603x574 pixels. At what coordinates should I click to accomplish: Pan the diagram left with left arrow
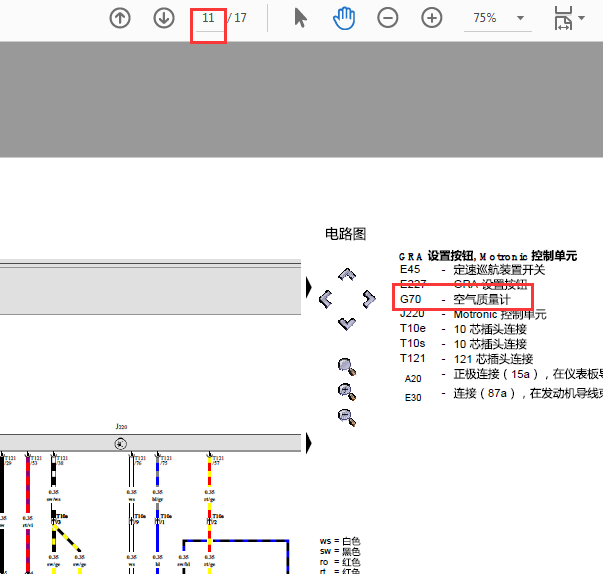click(326, 299)
